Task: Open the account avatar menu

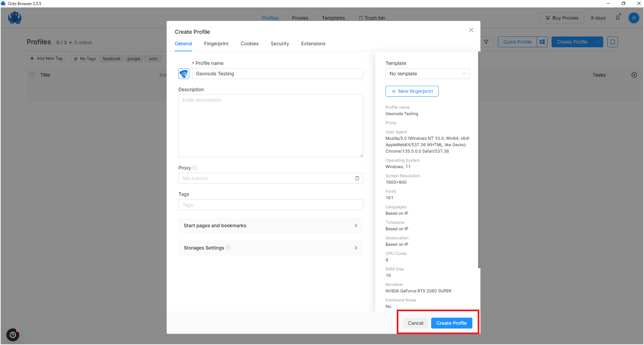Action: [x=634, y=18]
